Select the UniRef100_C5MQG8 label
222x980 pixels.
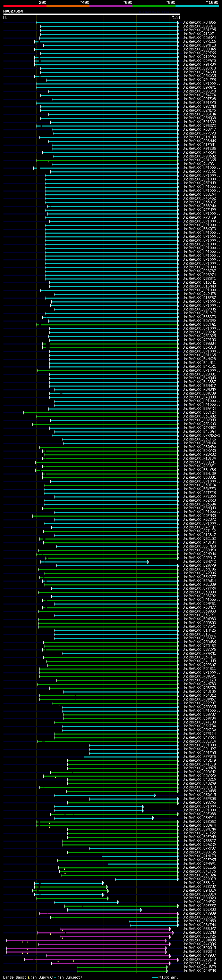point(199,118)
